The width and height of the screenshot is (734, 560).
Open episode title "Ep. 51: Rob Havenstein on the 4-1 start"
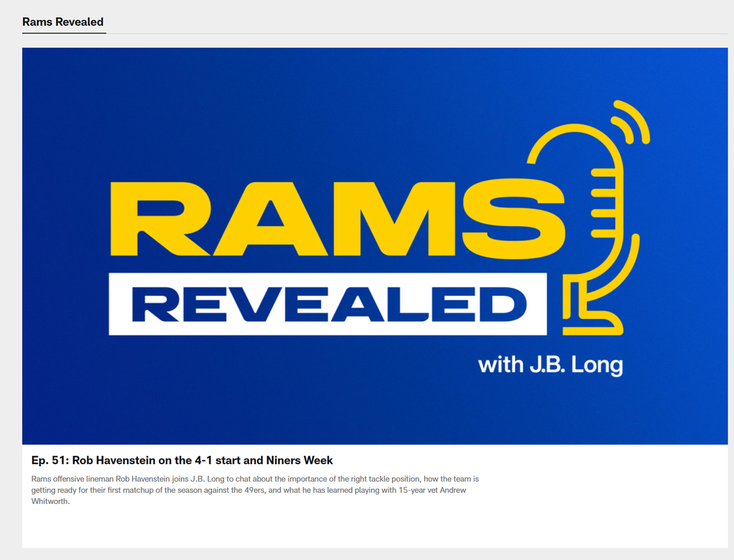click(182, 461)
